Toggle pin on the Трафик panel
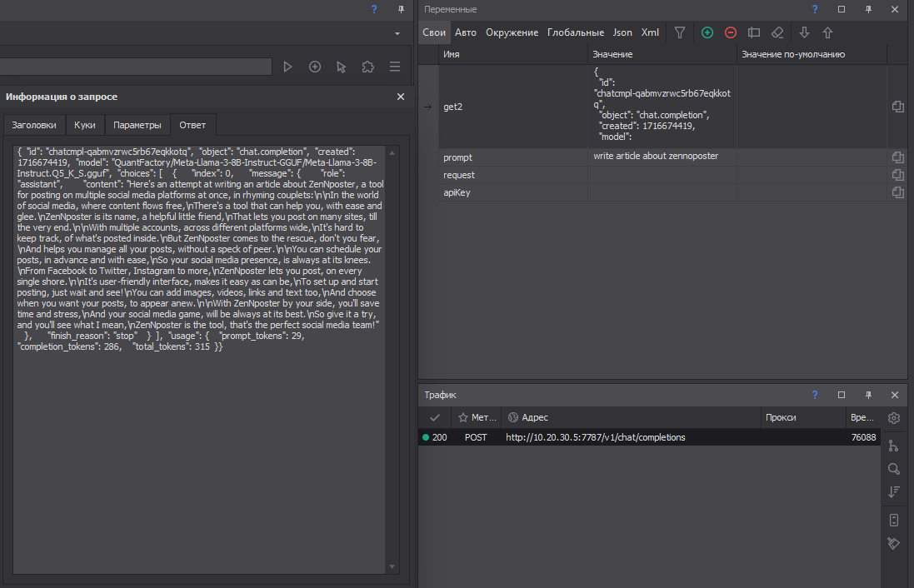Image resolution: width=914 pixels, height=588 pixels. 867,395
